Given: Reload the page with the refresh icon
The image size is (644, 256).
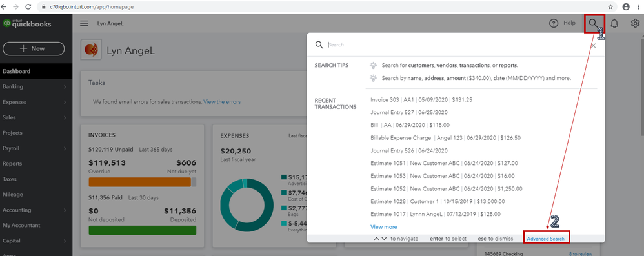Looking at the screenshot, I should pos(28,7).
